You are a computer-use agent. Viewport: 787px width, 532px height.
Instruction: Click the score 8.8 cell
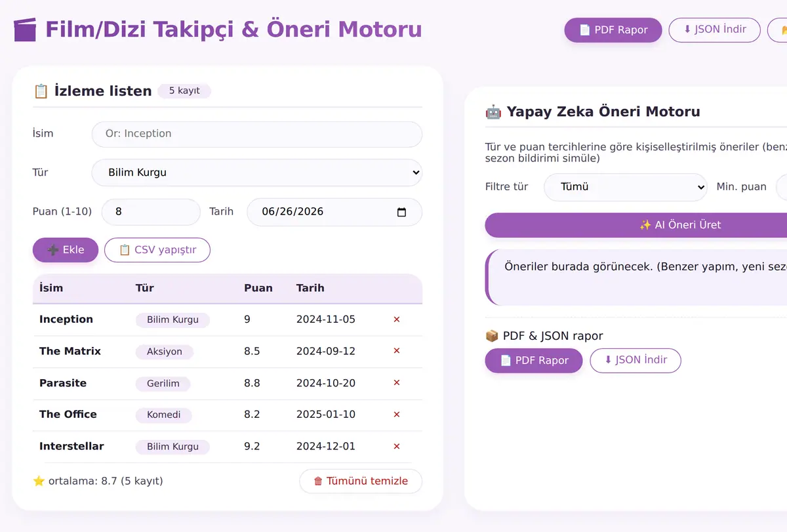point(252,383)
